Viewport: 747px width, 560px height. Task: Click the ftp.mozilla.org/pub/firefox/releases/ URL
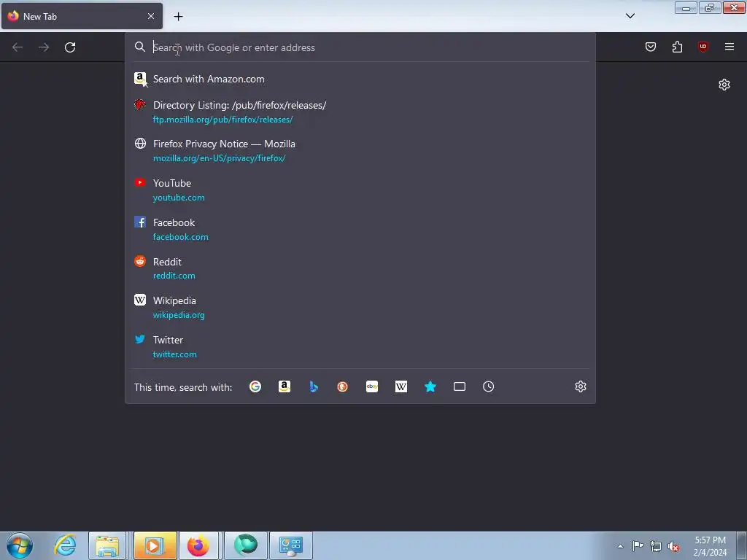[x=223, y=120]
